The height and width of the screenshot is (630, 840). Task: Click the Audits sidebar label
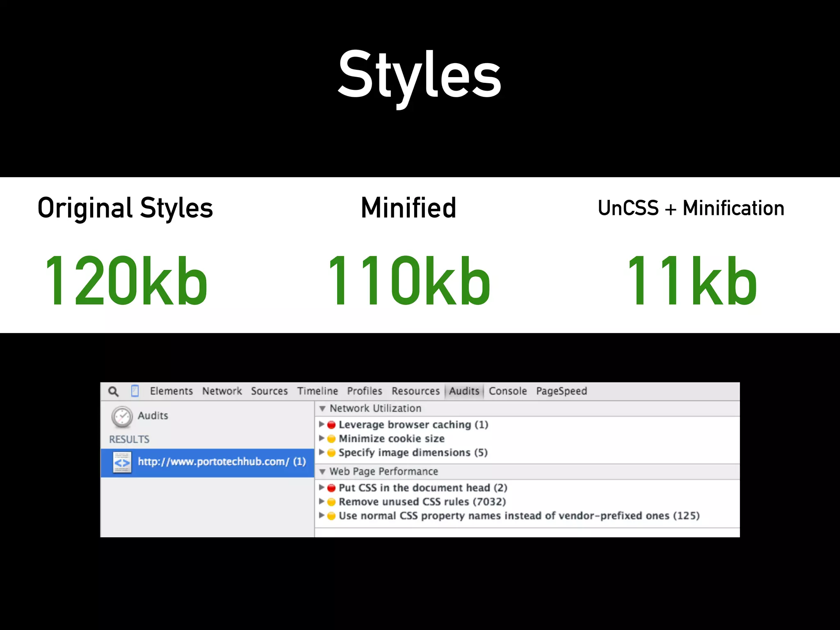(x=153, y=416)
